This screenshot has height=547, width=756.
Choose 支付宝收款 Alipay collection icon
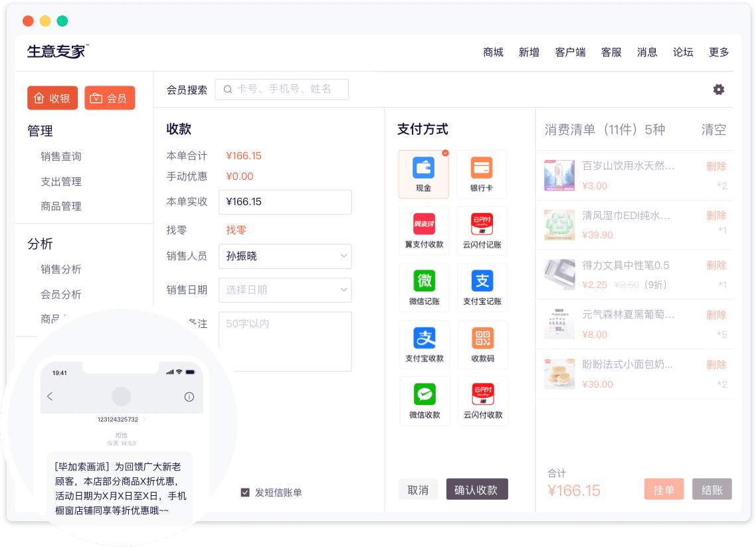(424, 345)
